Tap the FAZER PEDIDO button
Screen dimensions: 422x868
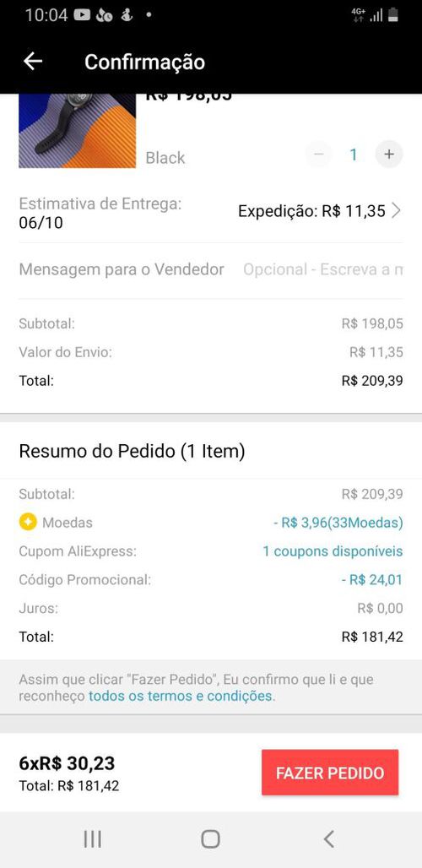330,773
